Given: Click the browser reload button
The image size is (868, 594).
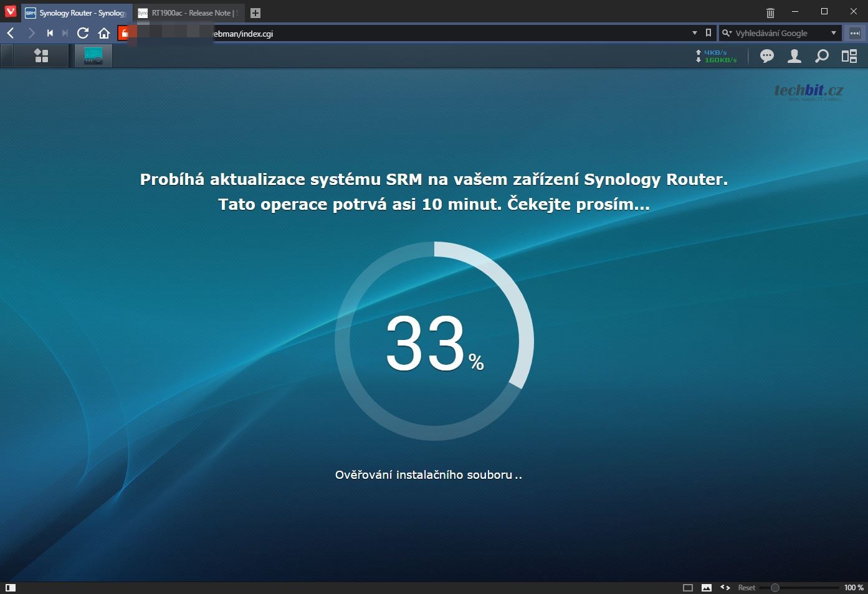Looking at the screenshot, I should [x=83, y=34].
